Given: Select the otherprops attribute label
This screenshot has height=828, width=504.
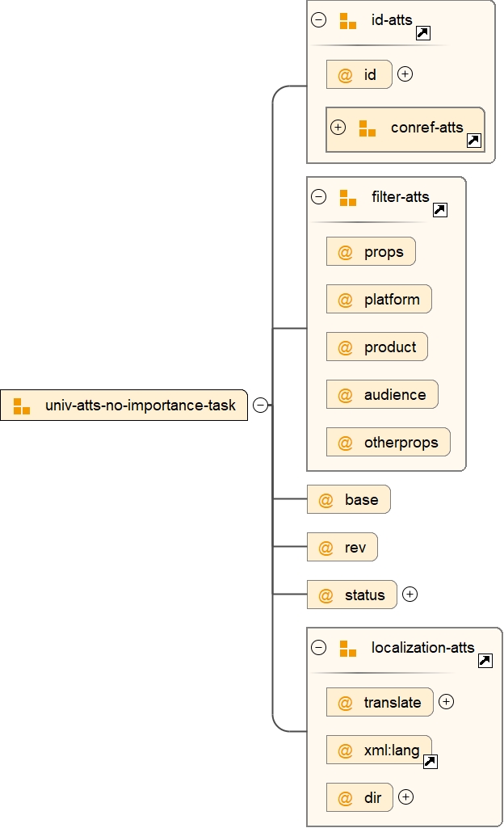Looking at the screenshot, I should (x=401, y=443).
